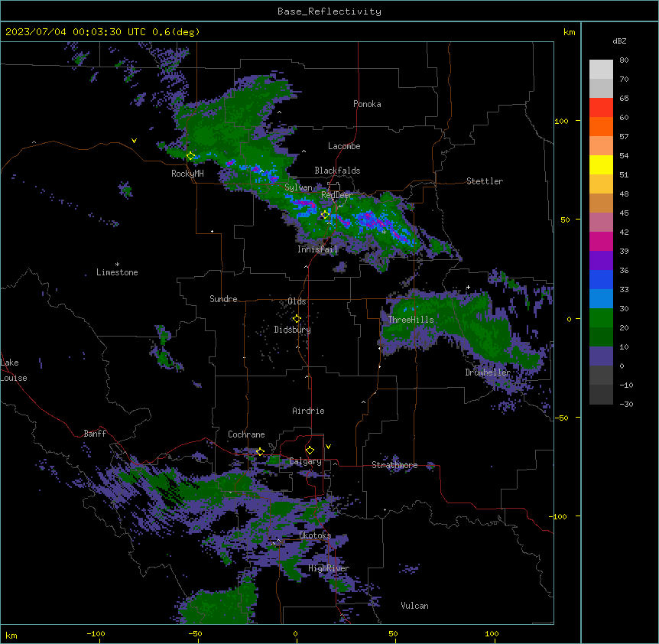Image resolution: width=659 pixels, height=644 pixels.
Task: Click the yellow V marker northwest of RockyMH
Action: point(134,141)
